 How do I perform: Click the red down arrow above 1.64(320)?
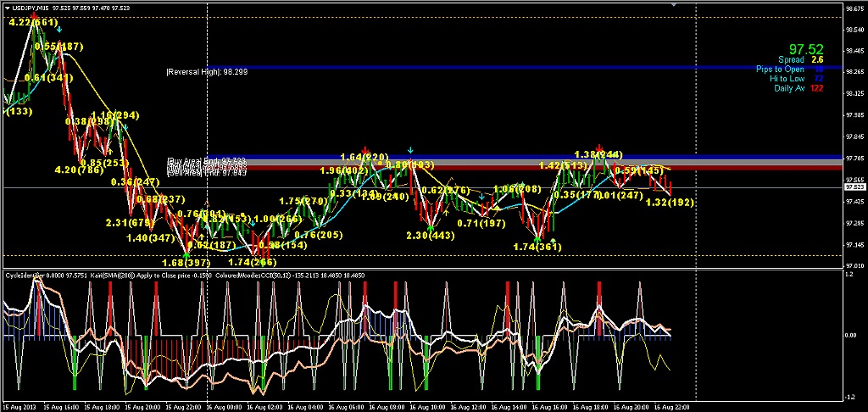point(364,148)
